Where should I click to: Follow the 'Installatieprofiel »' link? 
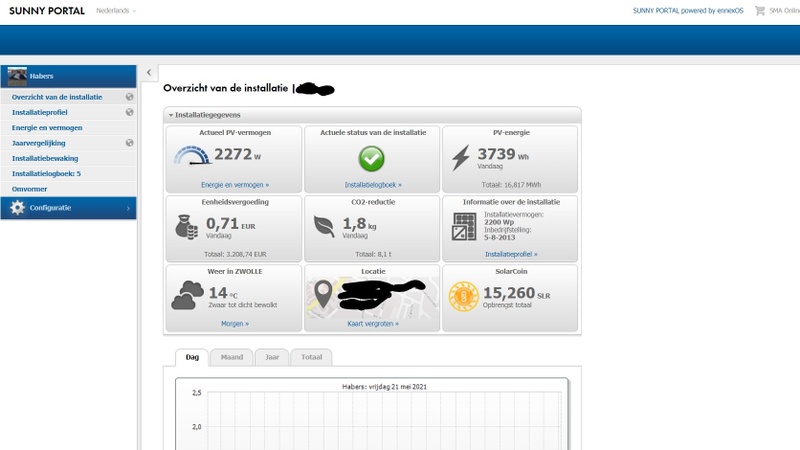coord(511,254)
